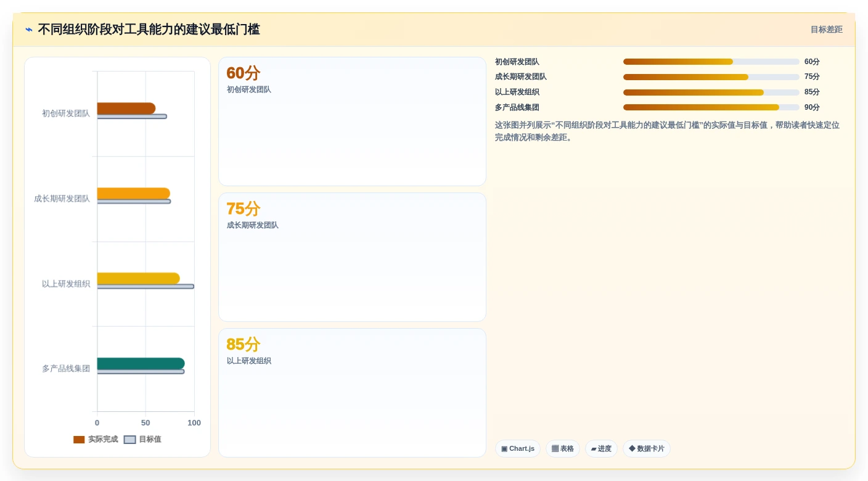Select the 表格 tag chip

(x=562, y=449)
